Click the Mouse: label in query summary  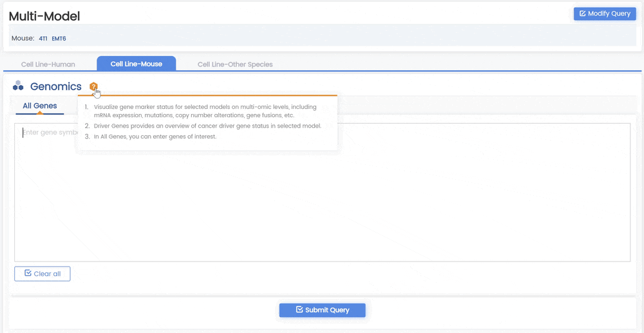[23, 39]
